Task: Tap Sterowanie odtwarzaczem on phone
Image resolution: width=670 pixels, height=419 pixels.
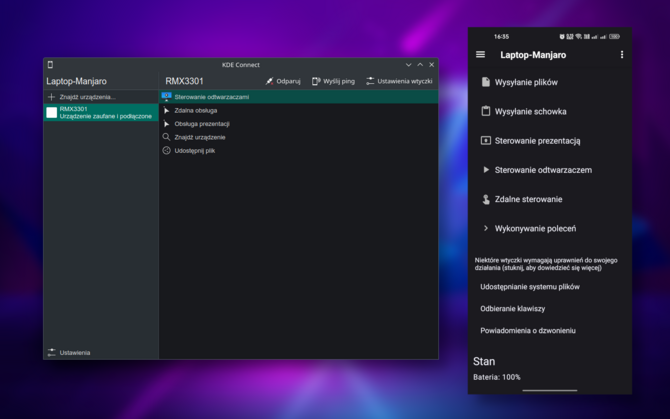Action: point(550,170)
